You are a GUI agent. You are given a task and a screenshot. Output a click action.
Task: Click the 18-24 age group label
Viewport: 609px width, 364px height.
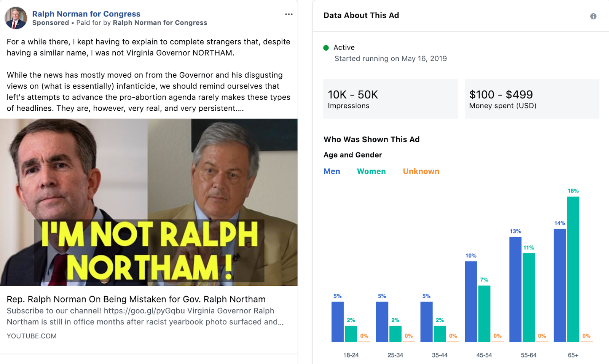coord(351,355)
